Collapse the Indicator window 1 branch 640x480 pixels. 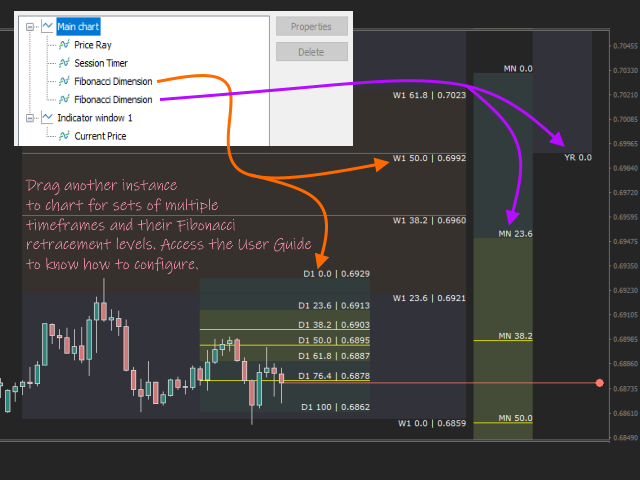click(x=30, y=118)
